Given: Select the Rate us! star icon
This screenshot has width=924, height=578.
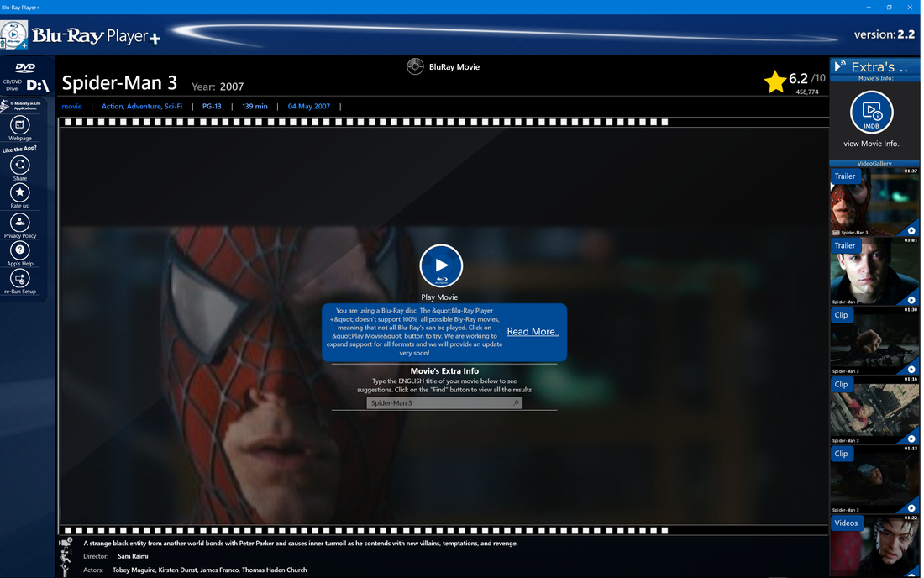Looking at the screenshot, I should pos(19,192).
